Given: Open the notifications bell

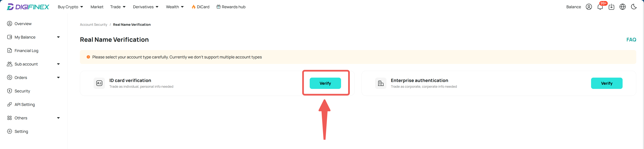Looking at the screenshot, I should (x=600, y=7).
